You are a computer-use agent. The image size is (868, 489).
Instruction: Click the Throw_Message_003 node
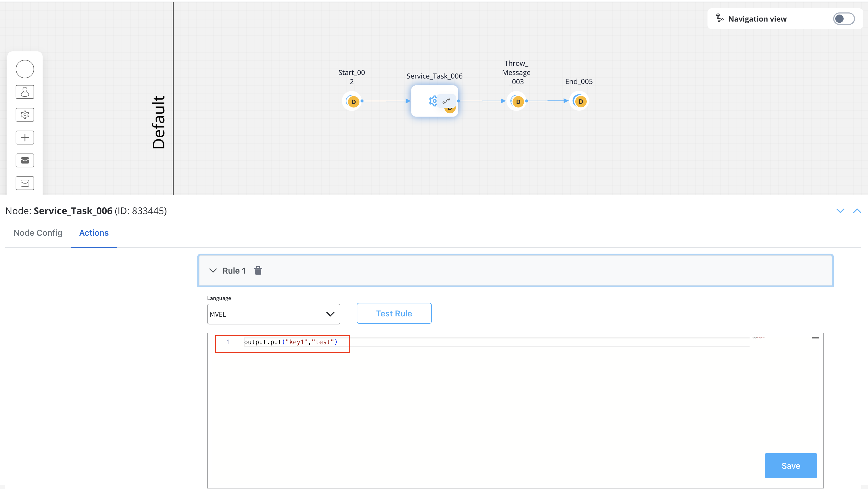[x=517, y=101]
